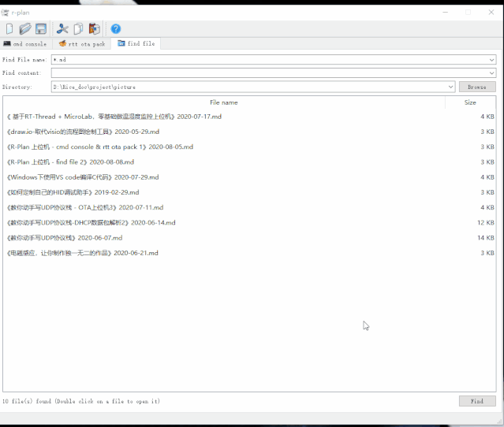
Task: Sort by the File name column header
Action: [224, 102]
